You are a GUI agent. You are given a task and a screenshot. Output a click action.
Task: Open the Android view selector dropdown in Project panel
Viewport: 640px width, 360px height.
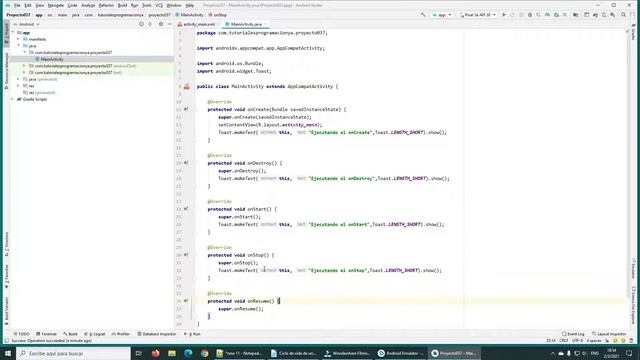[27, 24]
